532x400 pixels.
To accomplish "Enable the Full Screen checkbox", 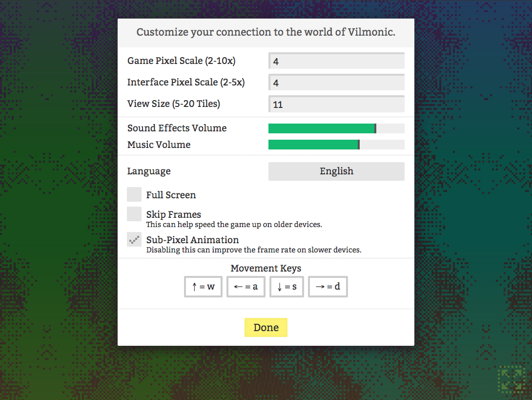I will point(134,194).
